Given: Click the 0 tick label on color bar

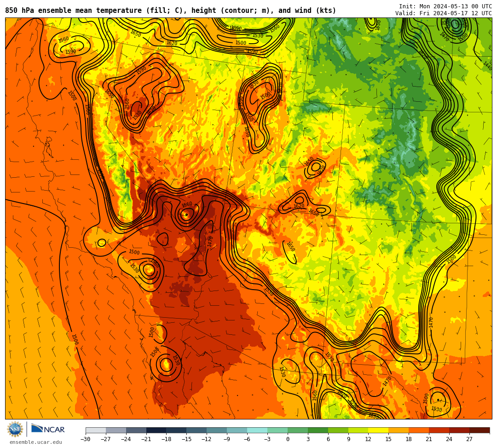Looking at the screenshot, I should pos(288,439).
